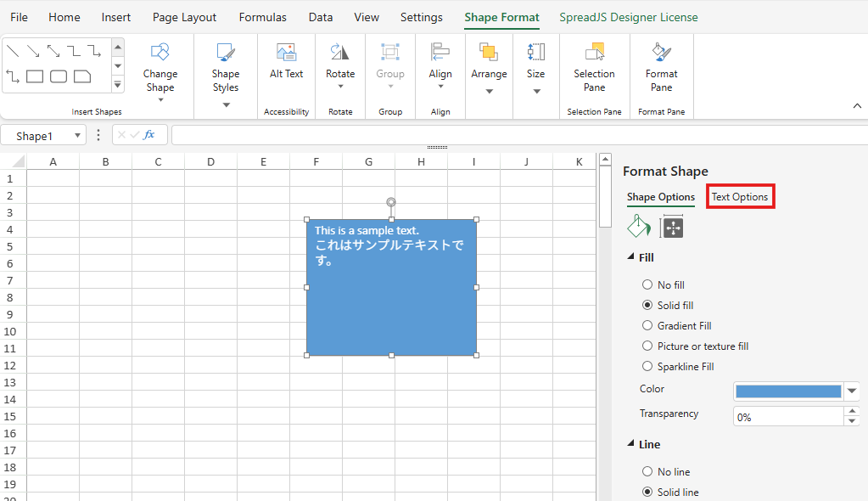Open the Rotate options
Image resolution: width=868 pixels, height=501 pixels.
[340, 66]
